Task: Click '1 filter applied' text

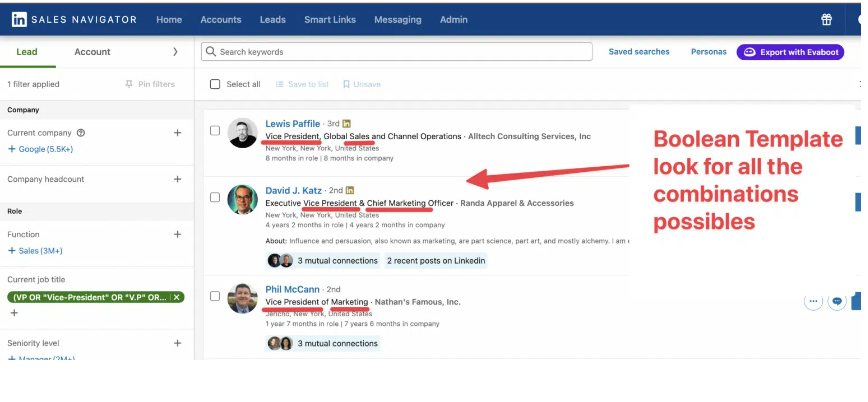Action: (x=33, y=84)
